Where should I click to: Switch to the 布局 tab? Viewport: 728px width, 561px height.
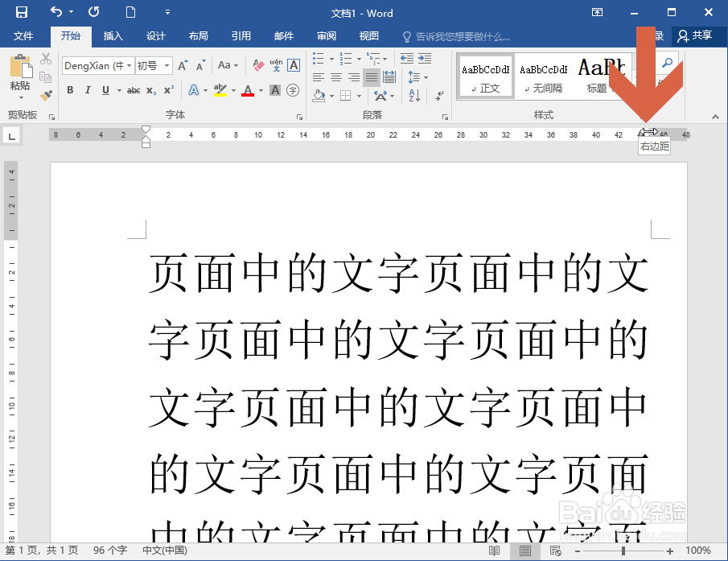(x=198, y=35)
